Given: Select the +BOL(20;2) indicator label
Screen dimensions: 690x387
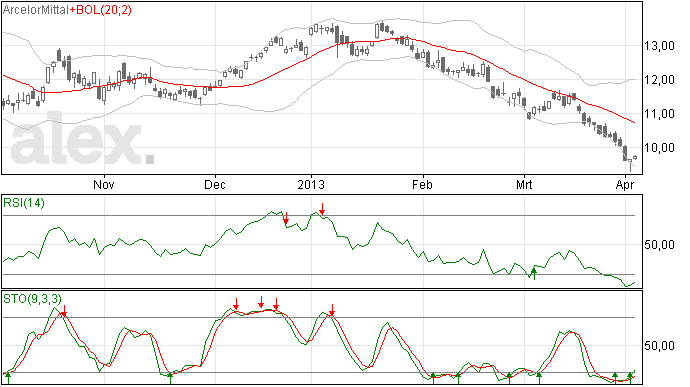Looking at the screenshot, I should pyautogui.click(x=100, y=10).
